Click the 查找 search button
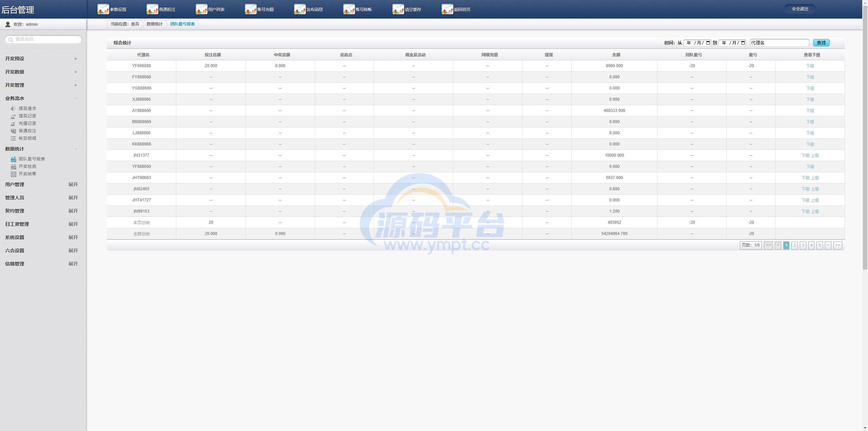The width and height of the screenshot is (868, 431). point(821,43)
